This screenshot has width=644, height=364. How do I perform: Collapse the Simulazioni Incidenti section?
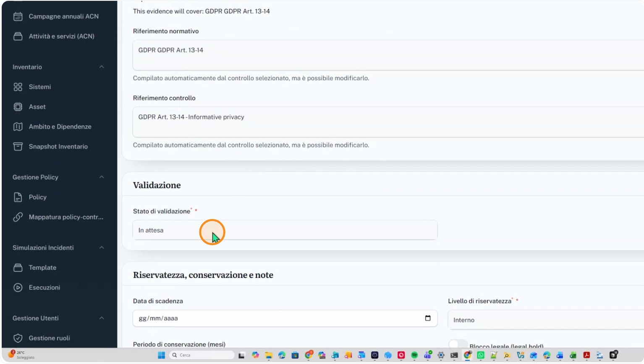[x=102, y=248]
